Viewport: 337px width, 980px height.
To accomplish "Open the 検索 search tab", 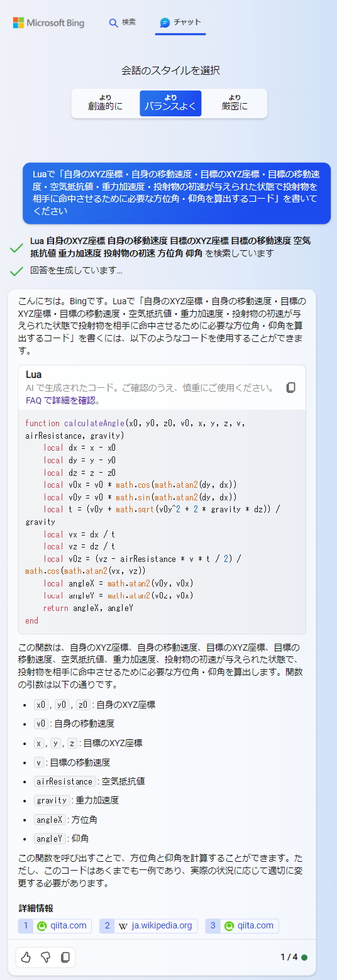I will [123, 23].
